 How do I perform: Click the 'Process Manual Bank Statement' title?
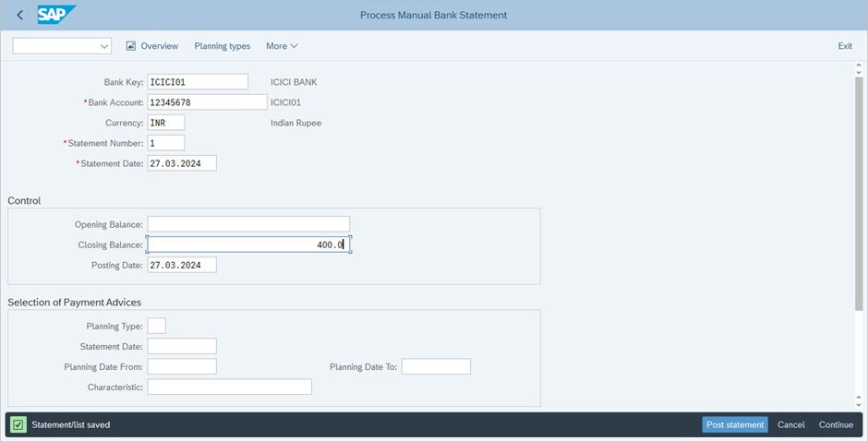[x=433, y=15]
